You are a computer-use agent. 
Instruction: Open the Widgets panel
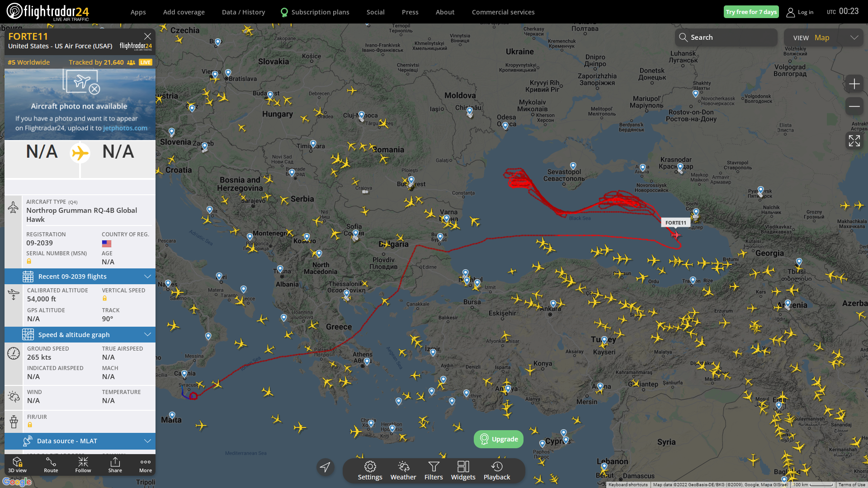(463, 470)
